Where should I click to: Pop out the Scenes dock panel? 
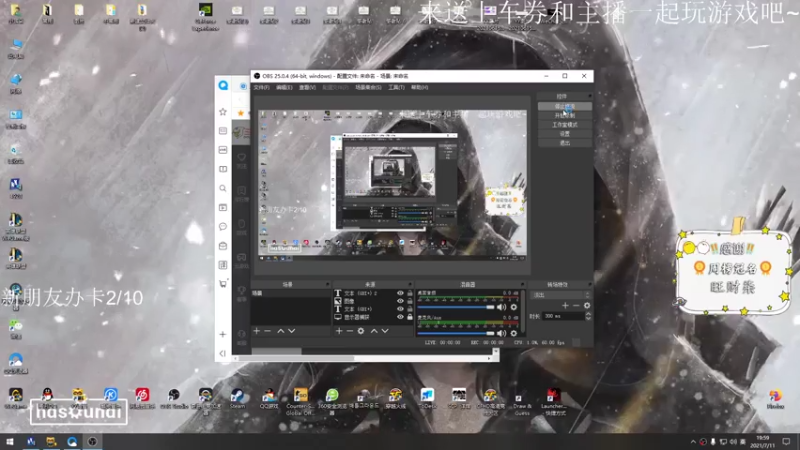pyautogui.click(x=328, y=284)
